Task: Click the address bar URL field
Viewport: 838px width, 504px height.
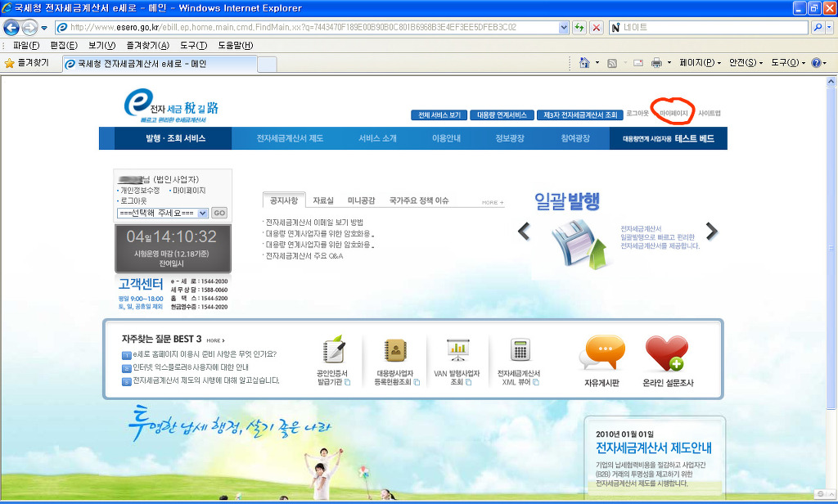Action: 307,27
